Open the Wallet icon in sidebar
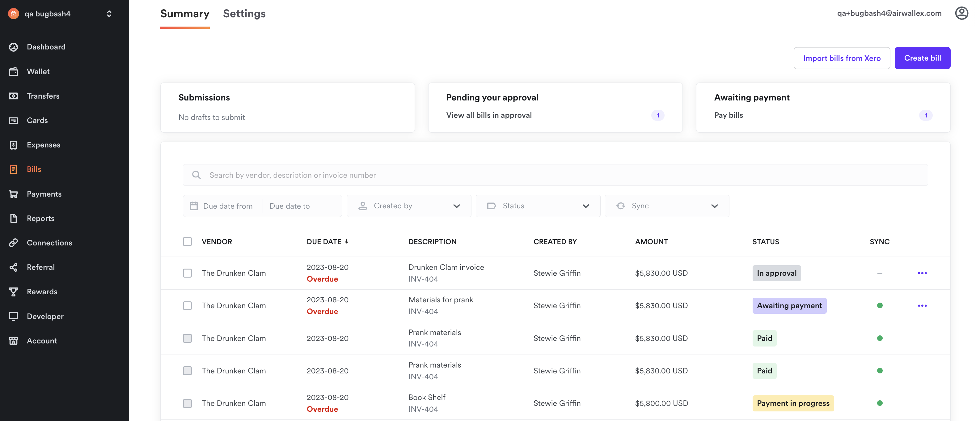 13,72
